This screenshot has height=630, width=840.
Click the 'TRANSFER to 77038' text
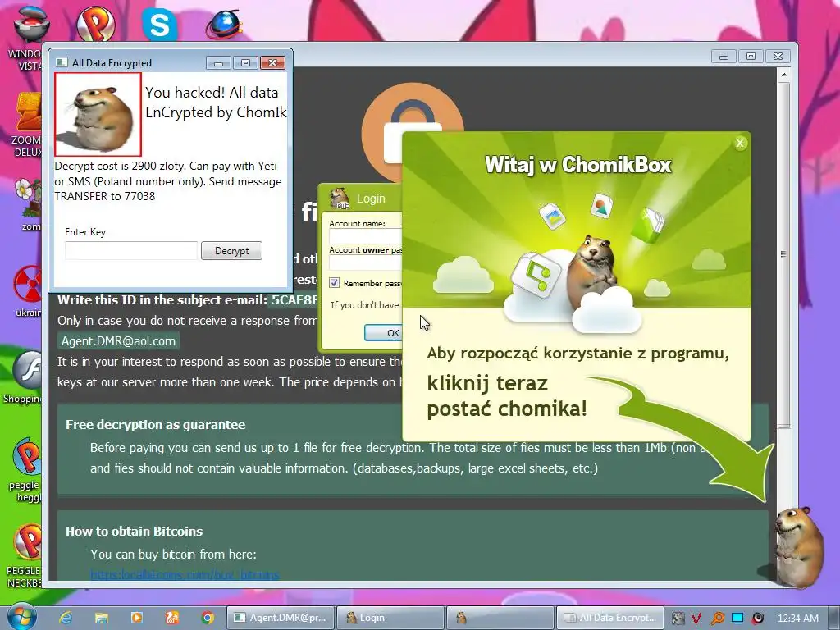[x=104, y=196]
